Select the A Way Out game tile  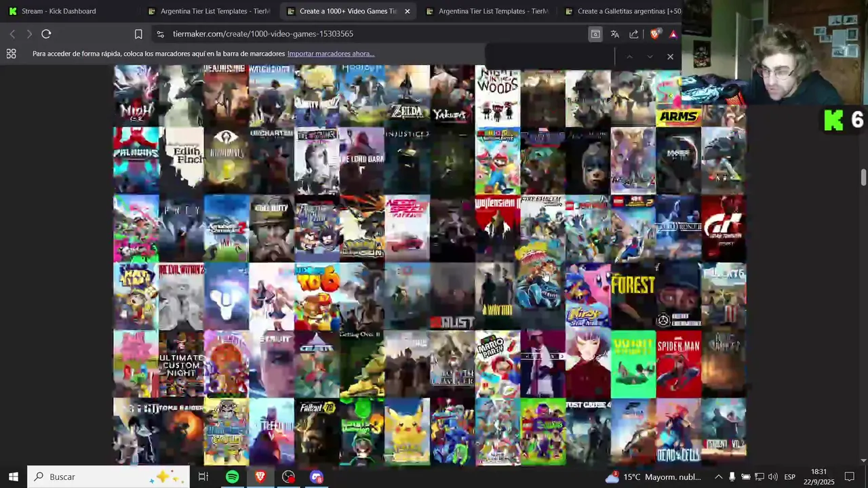pos(498,296)
